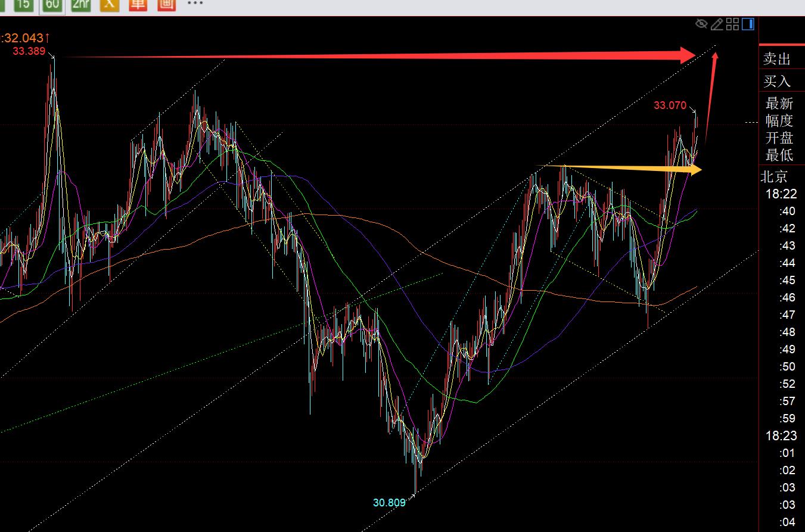Switch to the 15-minute timeframe button

pyautogui.click(x=23, y=5)
